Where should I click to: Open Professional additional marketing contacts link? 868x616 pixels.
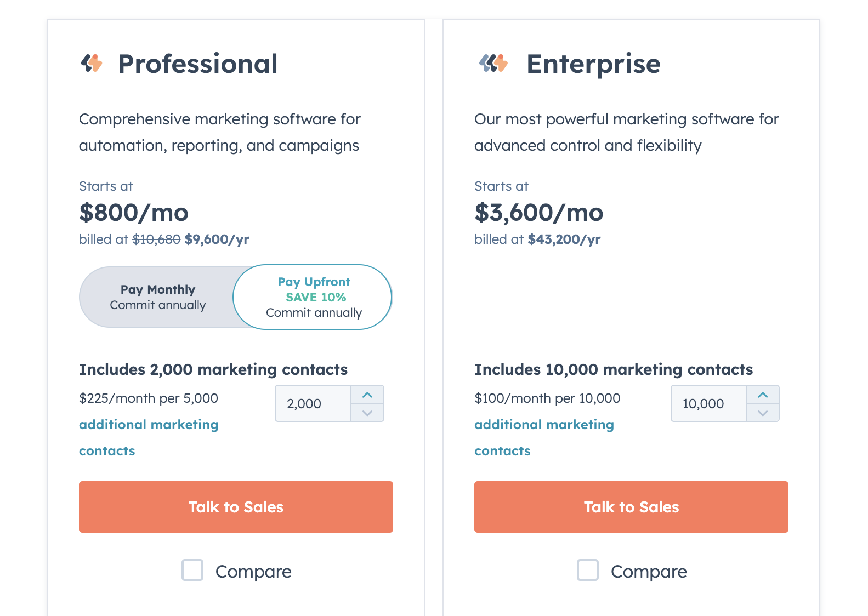149,437
